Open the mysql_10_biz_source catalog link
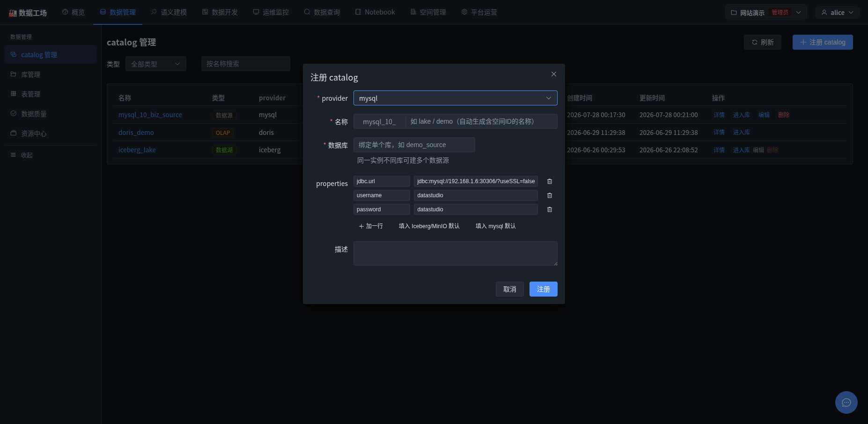This screenshot has width=868, height=424. pos(150,115)
